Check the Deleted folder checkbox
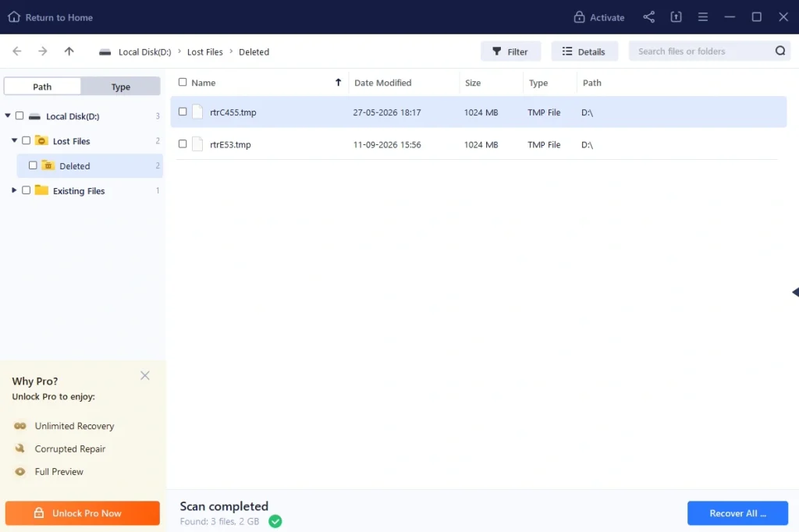The width and height of the screenshot is (799, 532). pos(33,165)
